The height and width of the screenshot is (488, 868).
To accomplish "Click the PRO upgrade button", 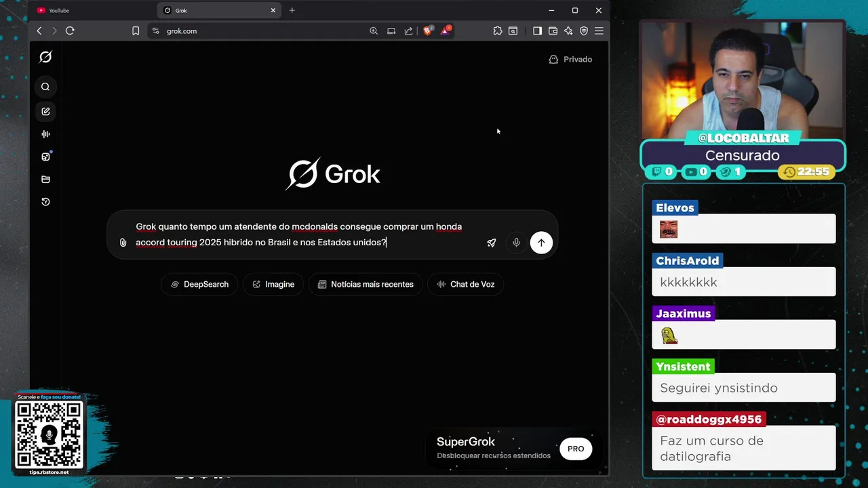I will [576, 449].
